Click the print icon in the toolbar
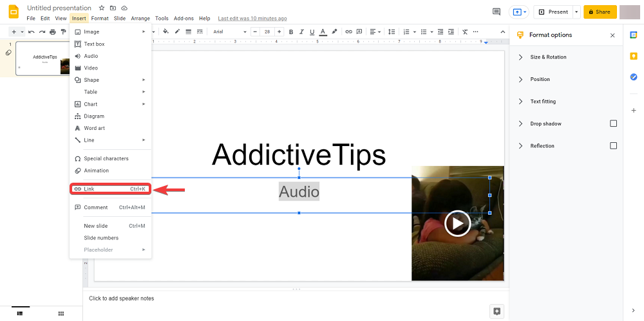644x321 pixels. coord(52,32)
